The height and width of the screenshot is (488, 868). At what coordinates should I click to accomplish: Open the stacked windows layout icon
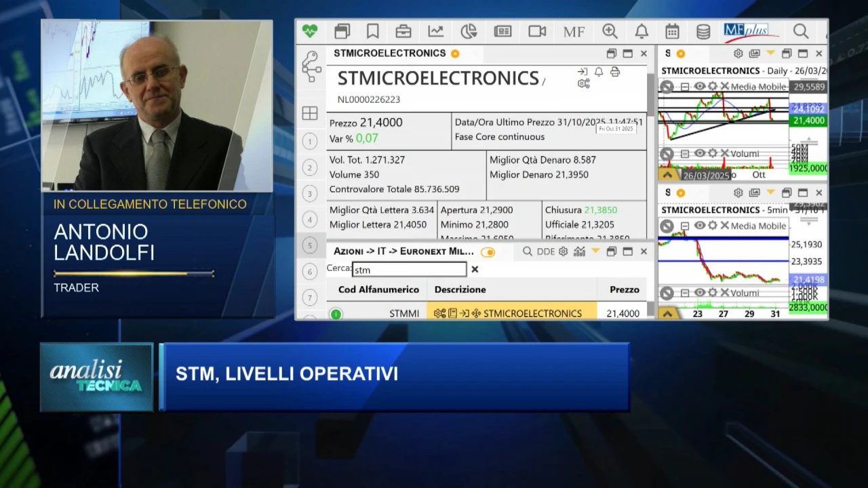click(x=342, y=31)
